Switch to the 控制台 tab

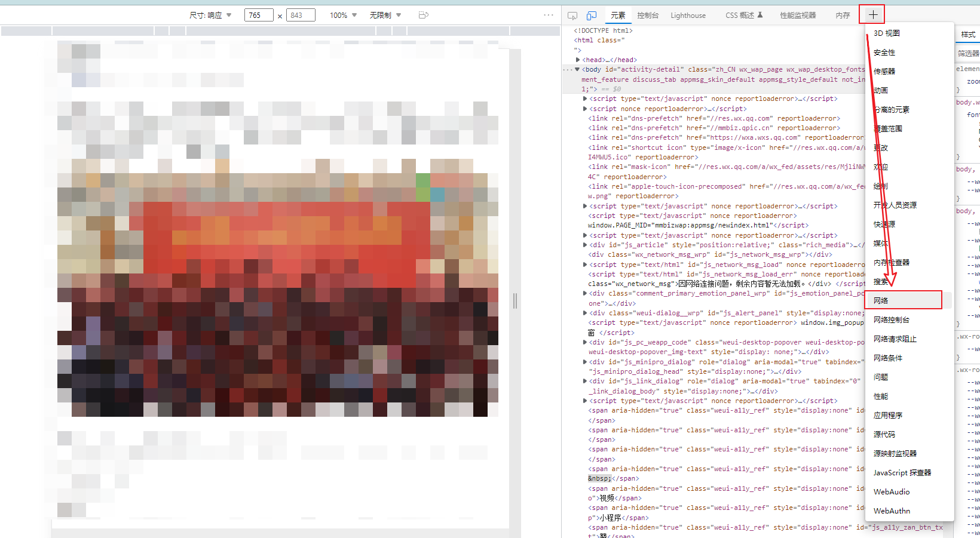pyautogui.click(x=648, y=16)
